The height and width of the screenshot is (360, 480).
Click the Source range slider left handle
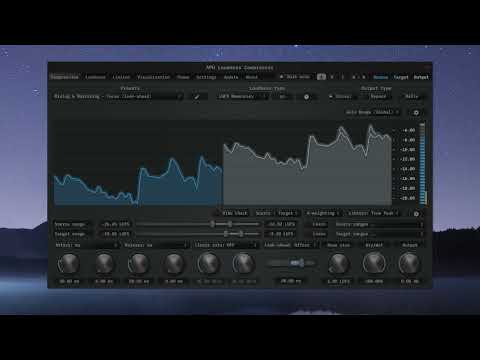[x=212, y=224]
